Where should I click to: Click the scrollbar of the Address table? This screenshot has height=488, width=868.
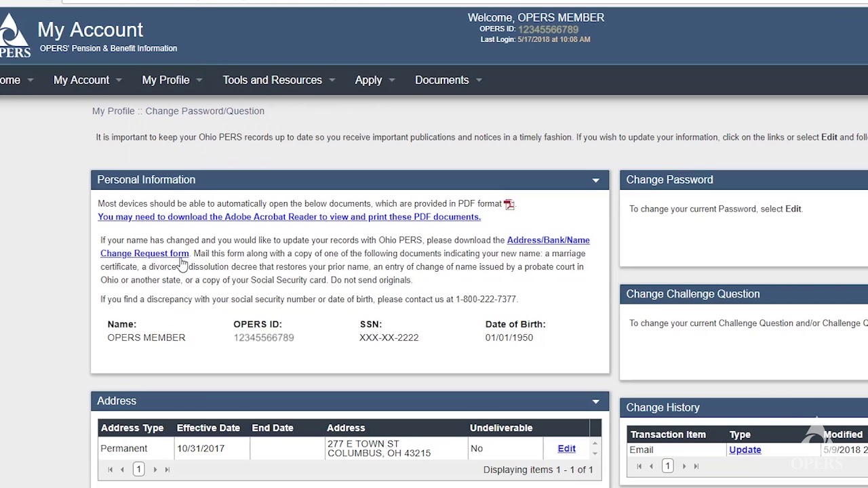[595, 448]
